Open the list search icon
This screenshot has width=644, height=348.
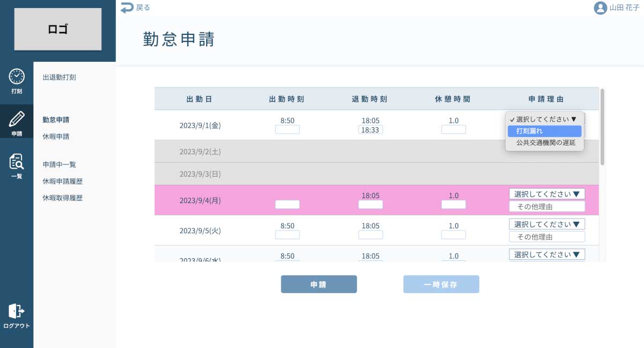tap(17, 161)
